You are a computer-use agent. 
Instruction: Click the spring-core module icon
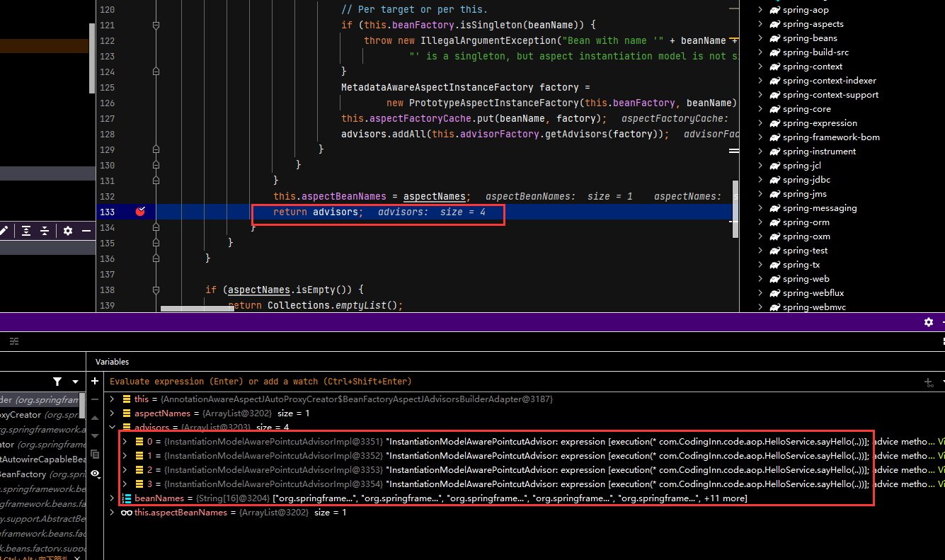pos(774,109)
